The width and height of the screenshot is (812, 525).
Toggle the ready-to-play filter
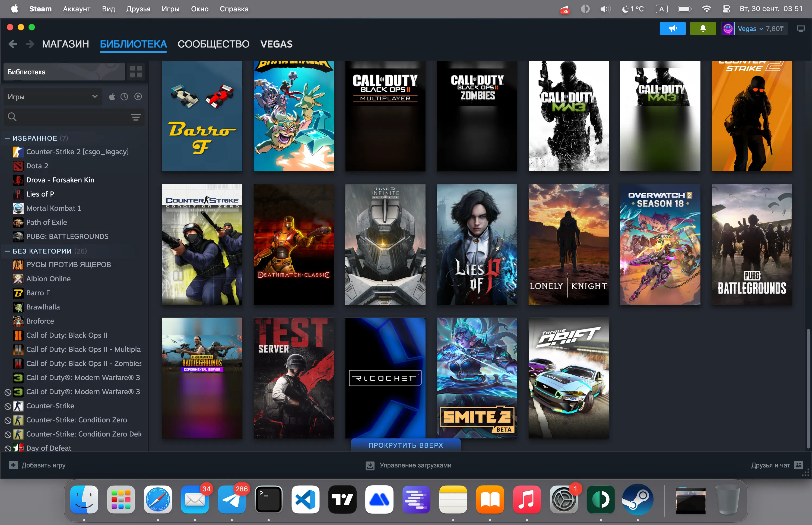click(138, 97)
